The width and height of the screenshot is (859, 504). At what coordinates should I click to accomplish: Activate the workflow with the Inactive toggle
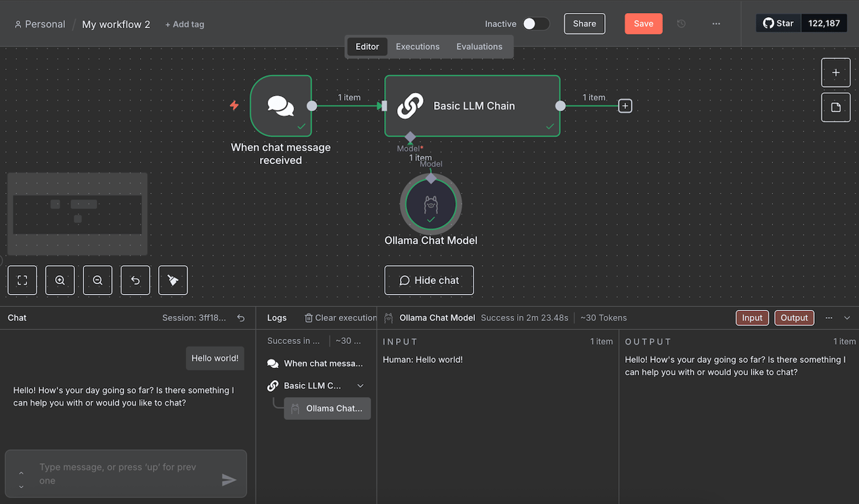[x=535, y=23]
